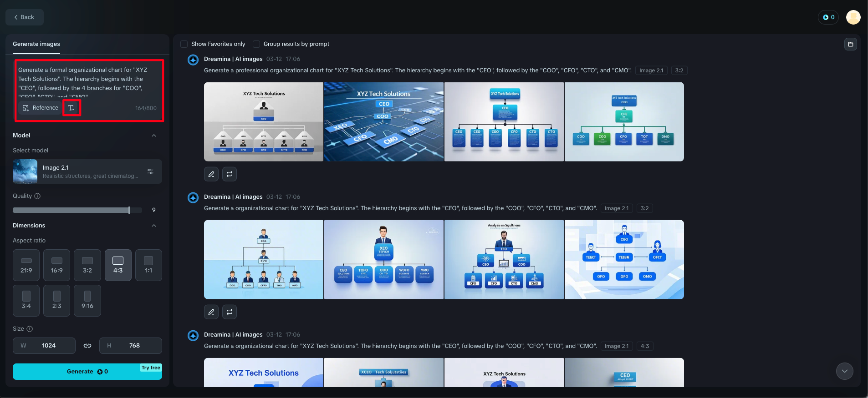This screenshot has height=398, width=868.
Task: Toggle the width-height link icon
Action: click(x=87, y=346)
